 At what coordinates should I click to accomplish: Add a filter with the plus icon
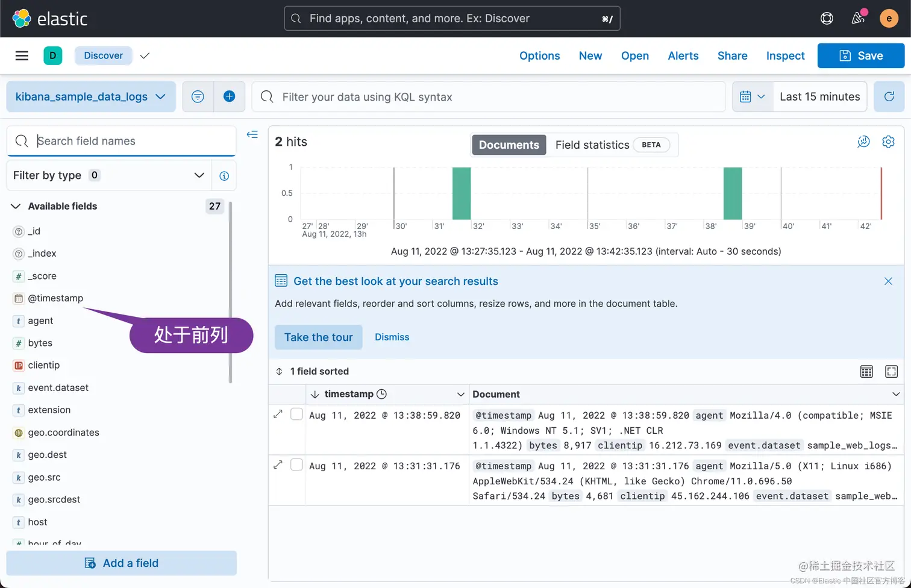tap(229, 96)
